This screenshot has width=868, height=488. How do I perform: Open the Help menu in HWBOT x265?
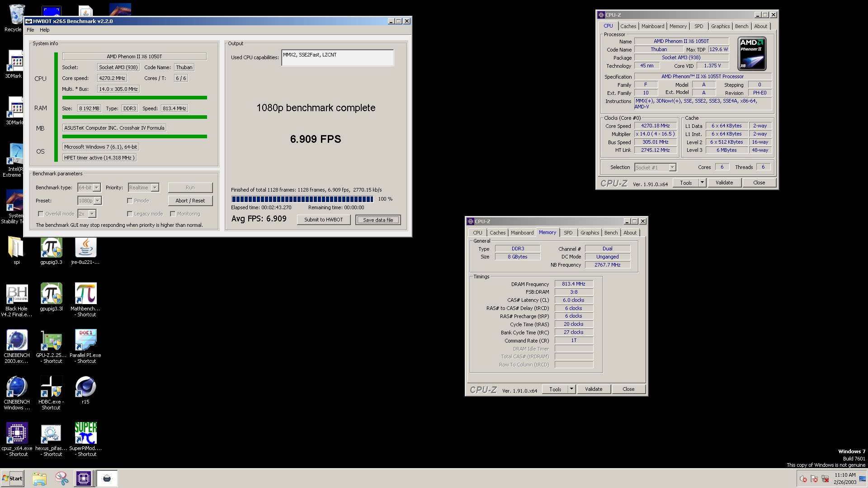point(44,30)
